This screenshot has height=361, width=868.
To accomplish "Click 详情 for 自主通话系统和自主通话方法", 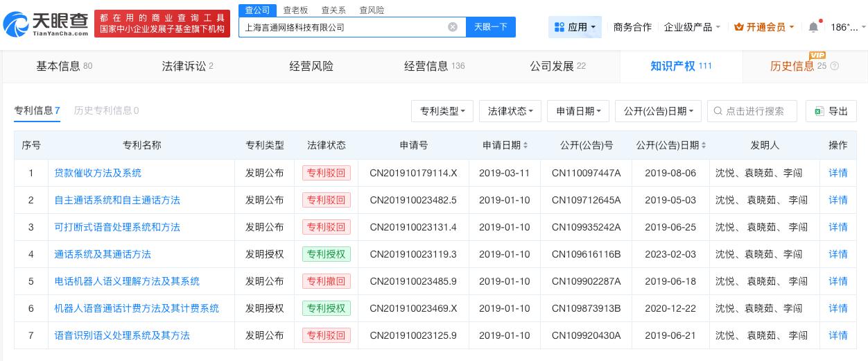I will (x=838, y=200).
